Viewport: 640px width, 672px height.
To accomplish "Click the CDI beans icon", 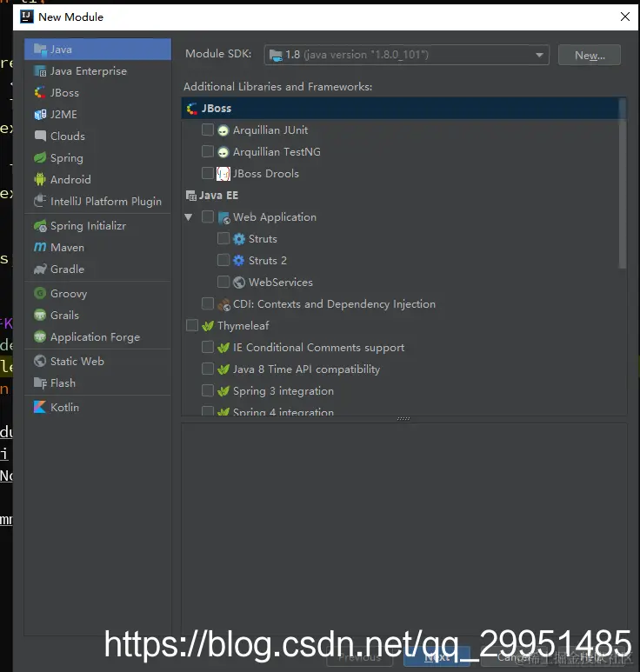I will coord(223,304).
